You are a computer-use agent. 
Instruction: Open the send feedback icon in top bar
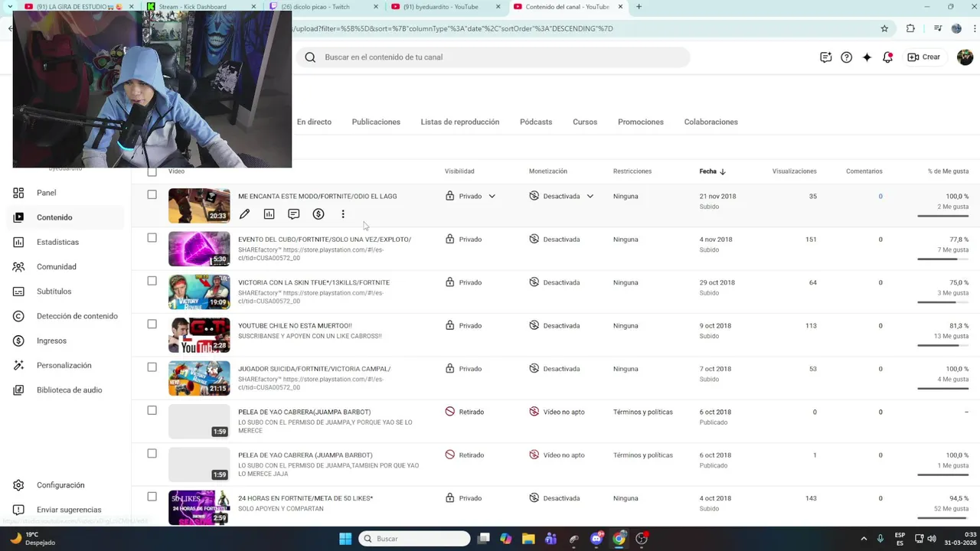[825, 57]
